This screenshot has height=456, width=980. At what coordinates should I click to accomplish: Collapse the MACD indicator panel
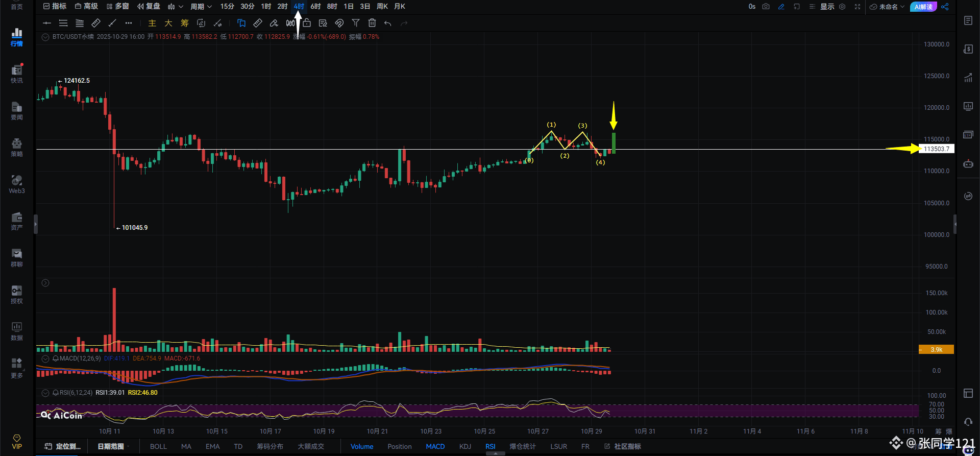[x=45, y=358]
